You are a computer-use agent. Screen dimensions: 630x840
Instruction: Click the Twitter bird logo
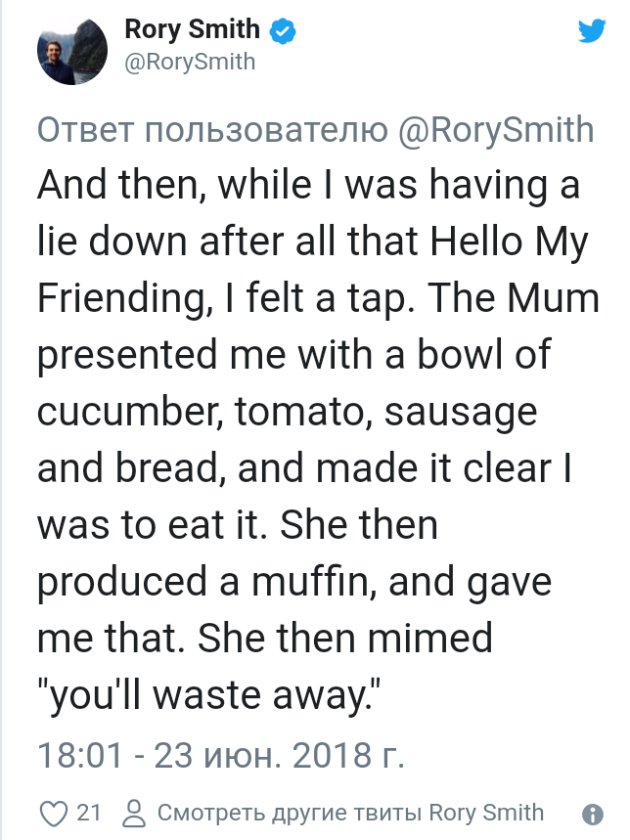[592, 31]
